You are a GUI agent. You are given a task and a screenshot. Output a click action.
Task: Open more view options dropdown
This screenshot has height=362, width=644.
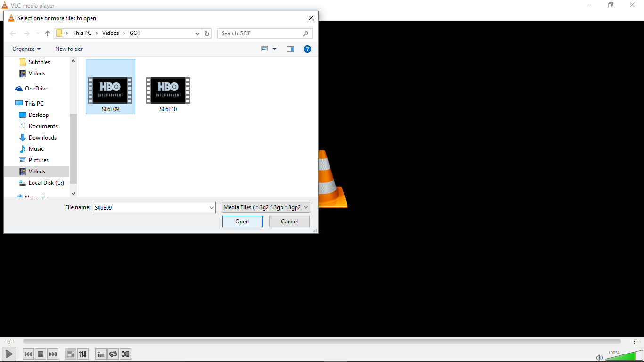pos(274,49)
